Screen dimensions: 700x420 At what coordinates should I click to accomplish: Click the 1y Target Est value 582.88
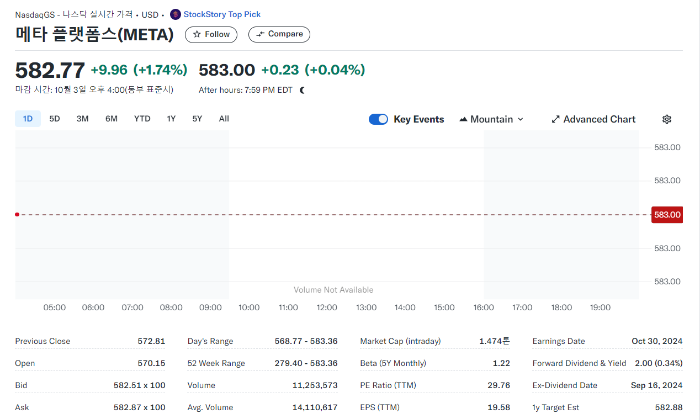pyautogui.click(x=669, y=407)
